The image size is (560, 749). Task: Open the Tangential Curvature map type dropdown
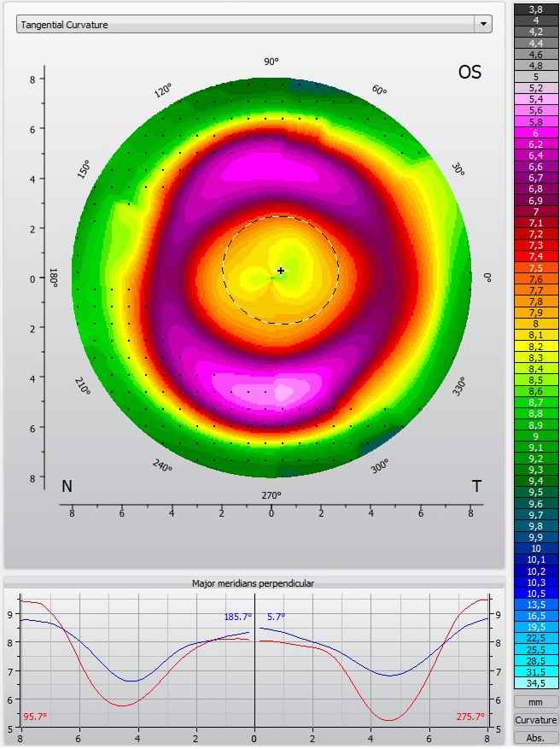pyautogui.click(x=254, y=25)
